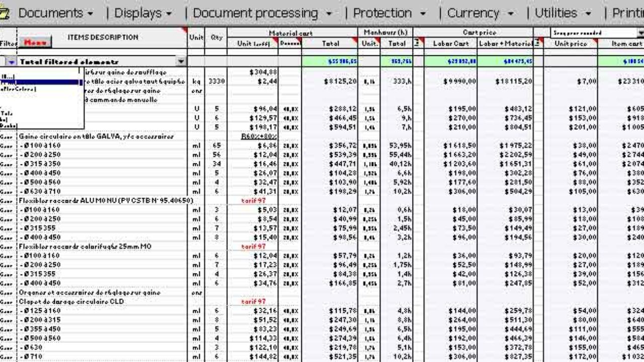Select the $51,52 unit tariff cell
This screenshot has height=362, width=644.
[x=253, y=320]
